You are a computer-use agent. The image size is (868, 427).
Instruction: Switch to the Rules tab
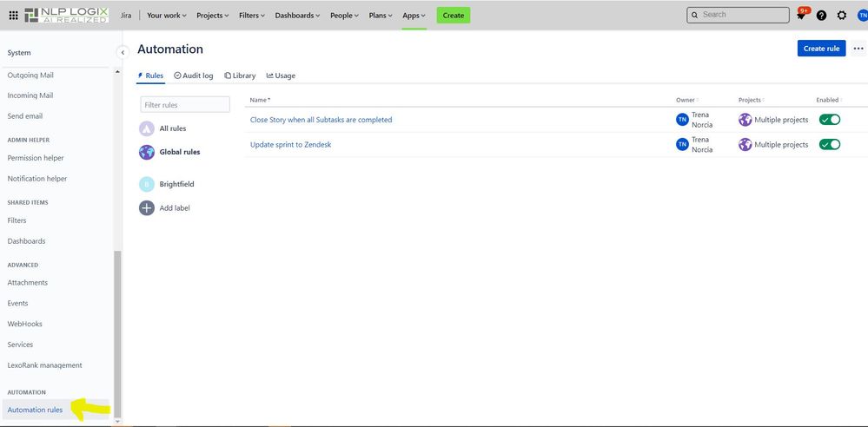click(150, 76)
